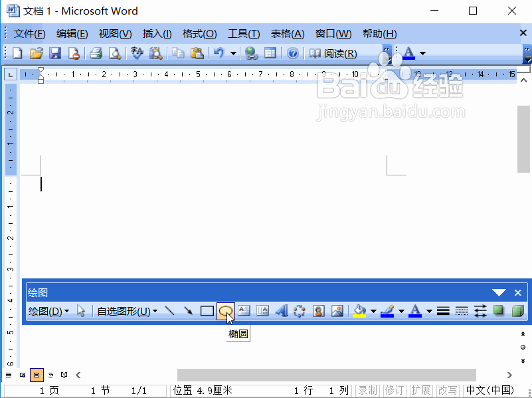The width and height of the screenshot is (532, 398).
Task: Open the 编辑(E) menu
Action: click(x=72, y=34)
